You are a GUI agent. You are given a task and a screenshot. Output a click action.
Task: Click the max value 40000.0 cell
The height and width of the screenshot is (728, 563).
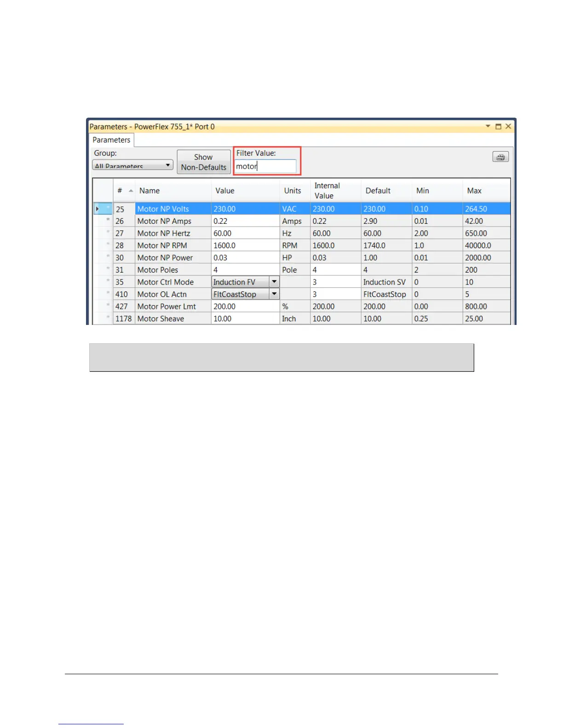[487, 245]
